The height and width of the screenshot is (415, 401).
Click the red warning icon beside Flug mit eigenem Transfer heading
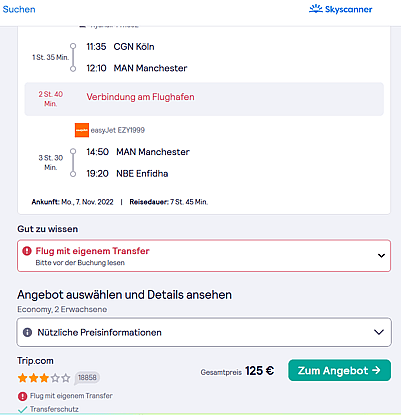coord(27,251)
